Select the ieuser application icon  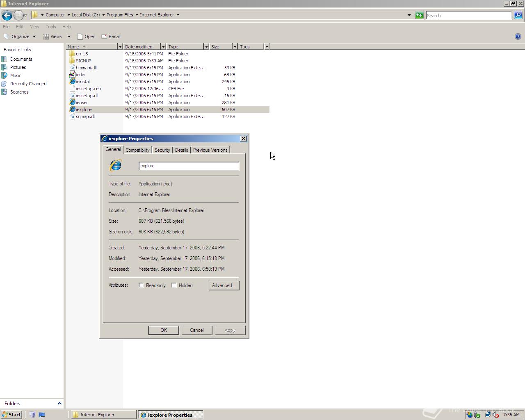pos(72,103)
